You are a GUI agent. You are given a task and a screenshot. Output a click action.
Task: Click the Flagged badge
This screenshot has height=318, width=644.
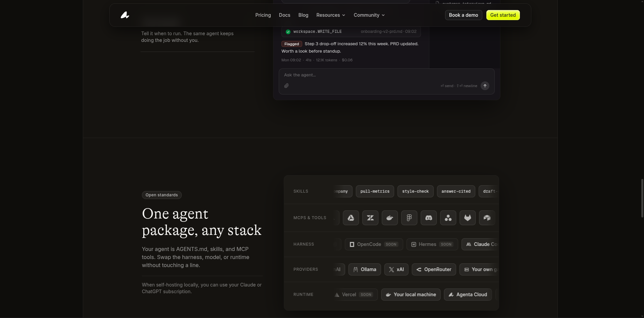(x=292, y=44)
